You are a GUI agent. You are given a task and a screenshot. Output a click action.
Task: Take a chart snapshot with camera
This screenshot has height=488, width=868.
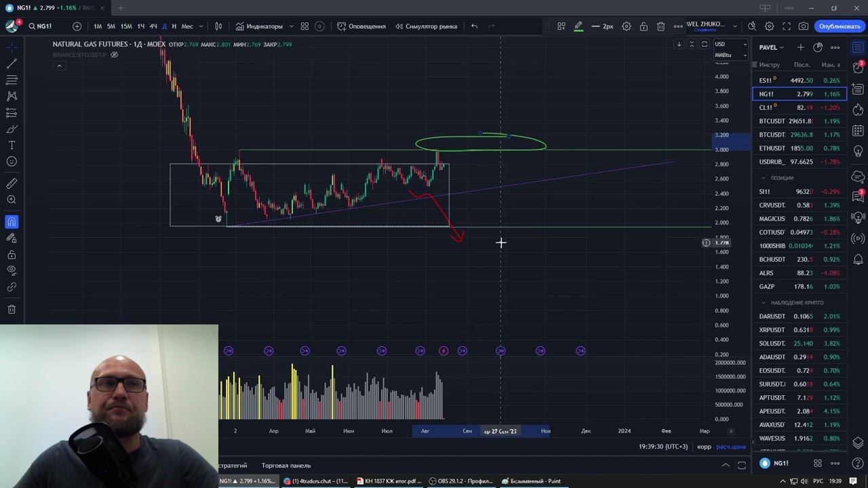(804, 26)
